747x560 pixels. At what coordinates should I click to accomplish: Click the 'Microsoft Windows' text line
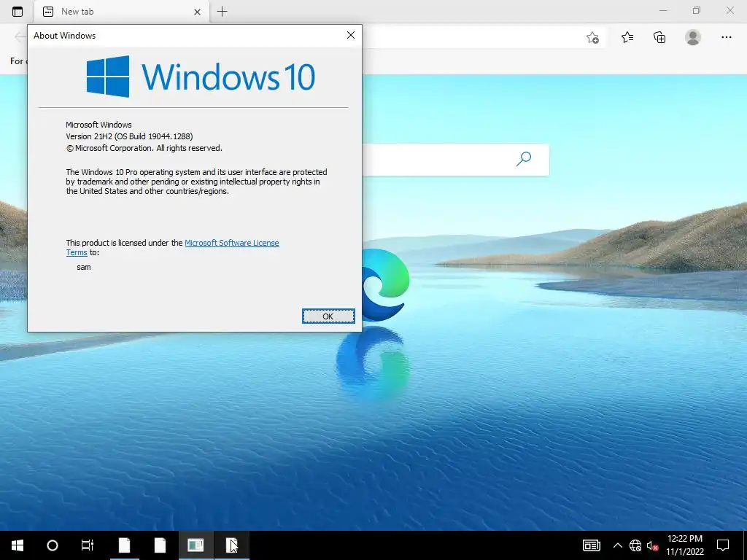pos(98,125)
